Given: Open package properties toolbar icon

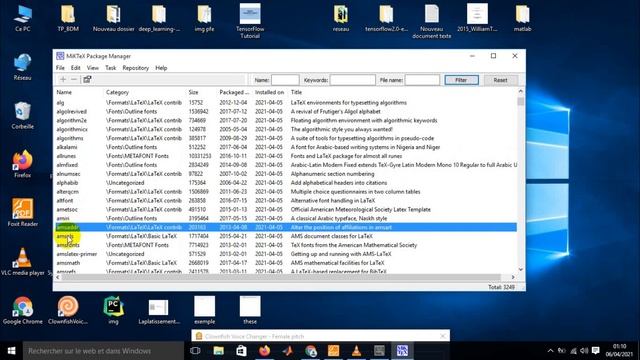Looking at the screenshot, I should pos(87,80).
